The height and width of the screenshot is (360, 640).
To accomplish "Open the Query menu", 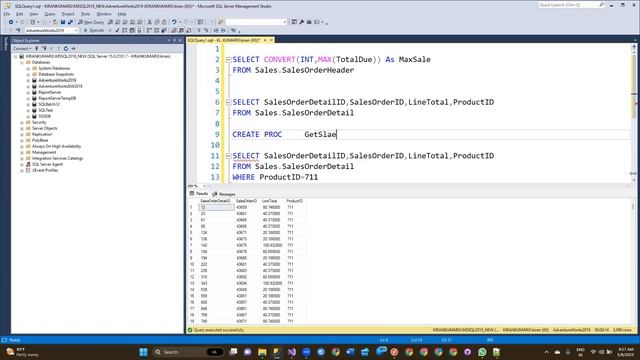I will point(50,14).
